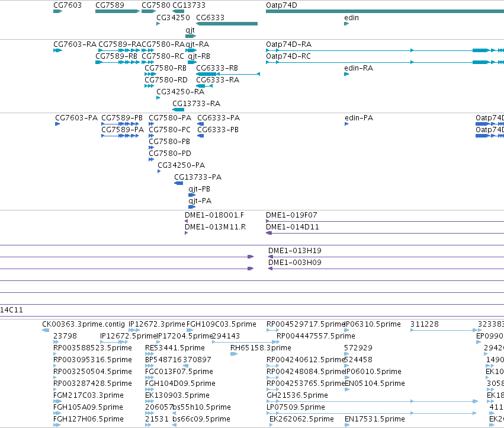This screenshot has width=504, height=428.
Task: Select transcript qjt-RB
Action: [192, 62]
